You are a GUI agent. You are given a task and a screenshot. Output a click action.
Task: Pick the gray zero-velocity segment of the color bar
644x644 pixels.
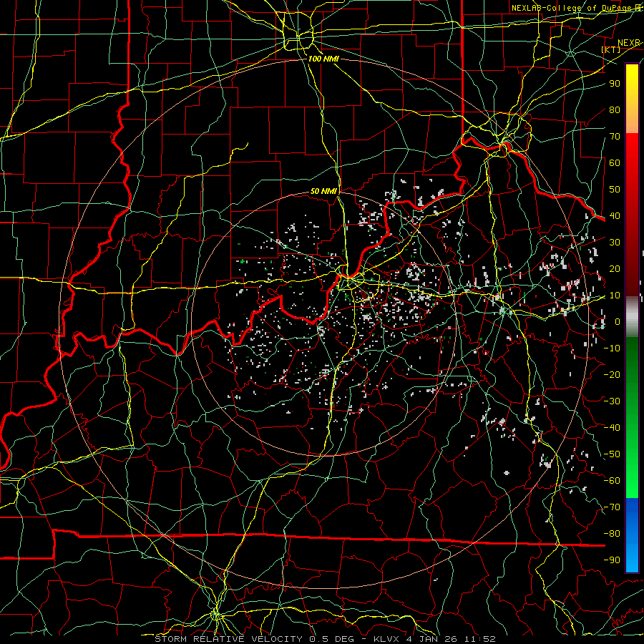[632, 317]
